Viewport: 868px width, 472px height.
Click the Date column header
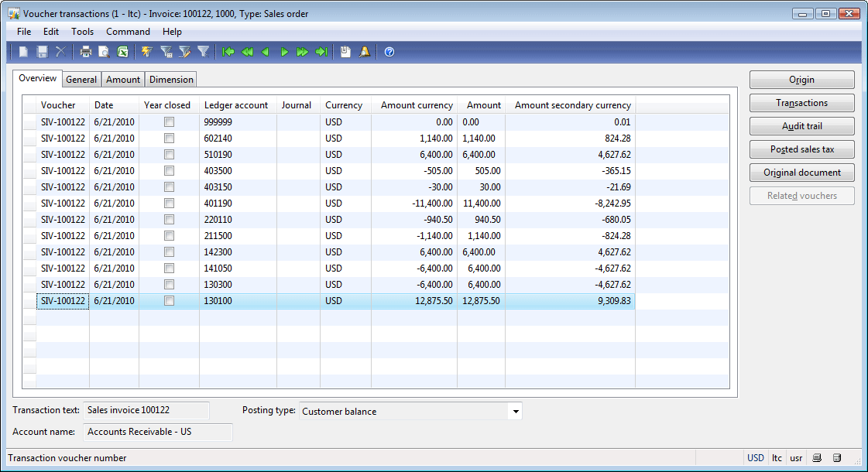(x=114, y=105)
